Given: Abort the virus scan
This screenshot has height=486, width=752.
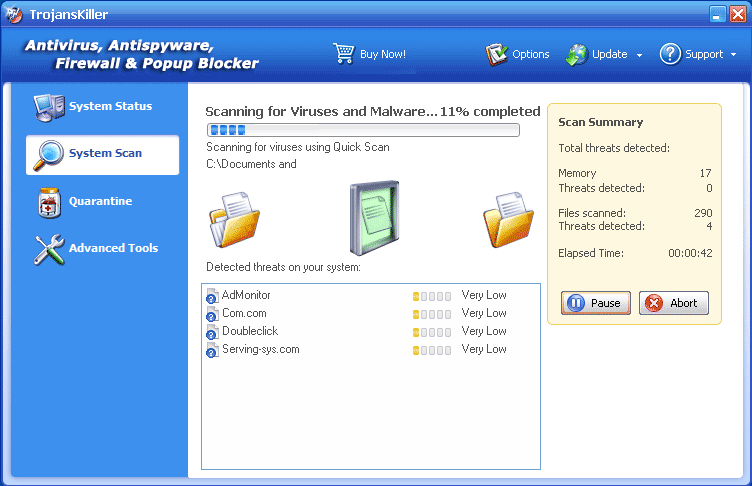Looking at the screenshot, I should point(673,303).
